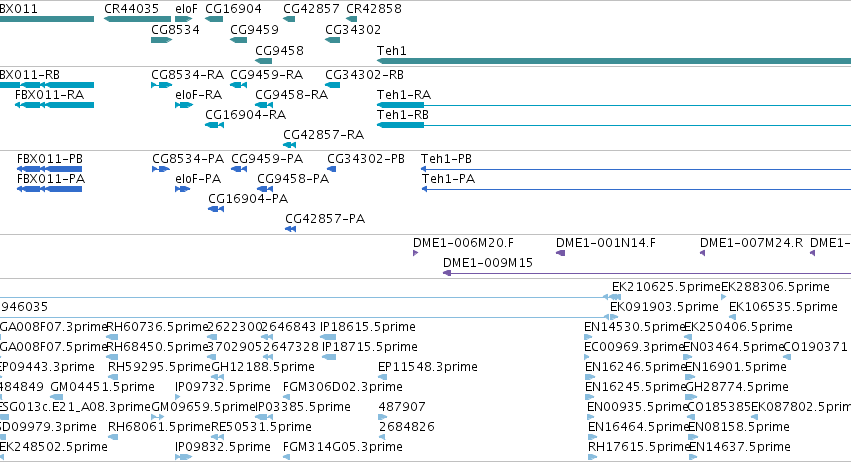Click protein label FBX011-PA

tap(51, 179)
